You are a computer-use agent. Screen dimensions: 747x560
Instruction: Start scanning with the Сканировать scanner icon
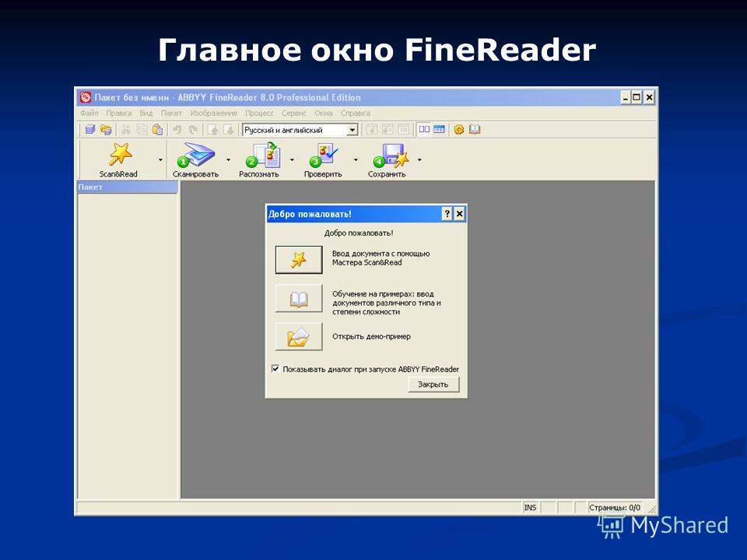[x=196, y=155]
